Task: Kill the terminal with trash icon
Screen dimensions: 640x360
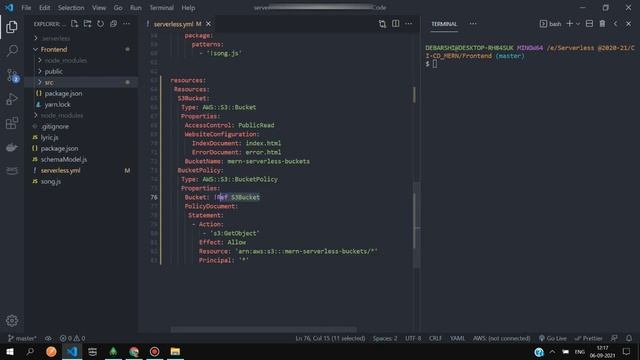Action: [x=602, y=24]
